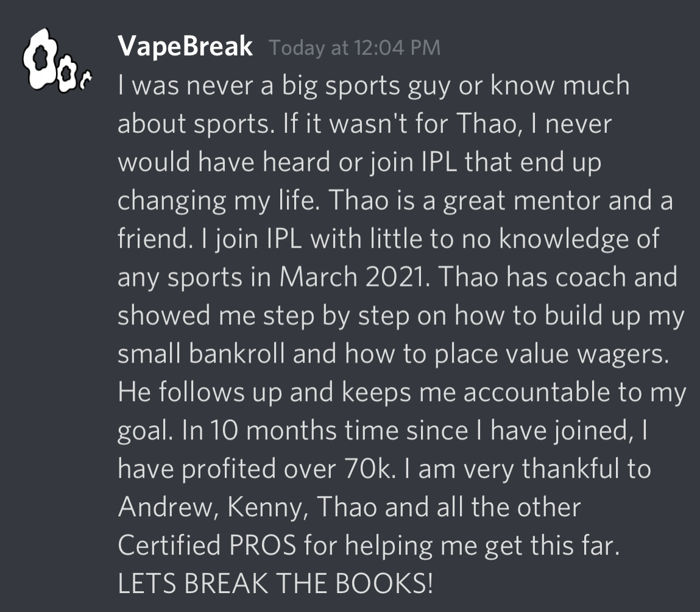Click the 'Today at 12:04 PM' timestamp
The height and width of the screenshot is (612, 700).
coord(355,48)
